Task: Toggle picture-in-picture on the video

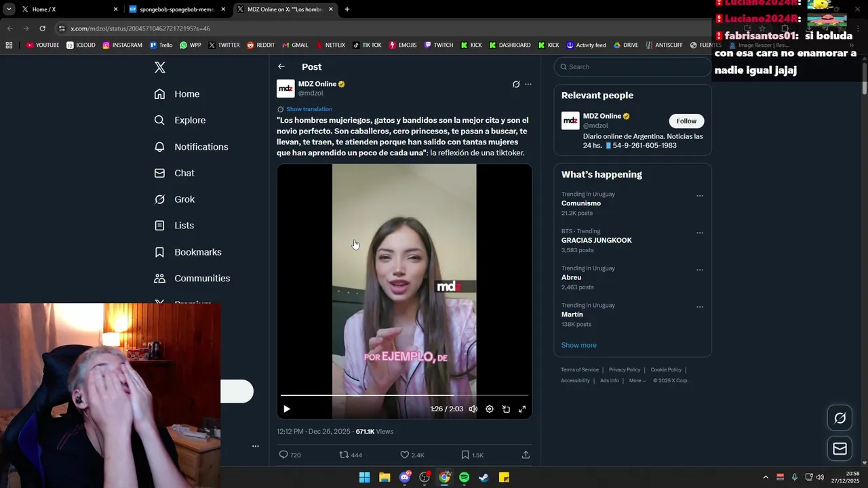Action: click(506, 409)
